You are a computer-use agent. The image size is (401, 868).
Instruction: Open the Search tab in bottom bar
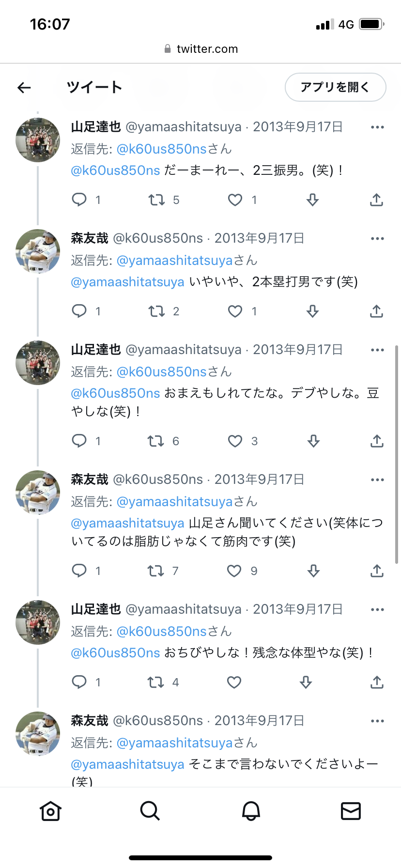pos(150,811)
